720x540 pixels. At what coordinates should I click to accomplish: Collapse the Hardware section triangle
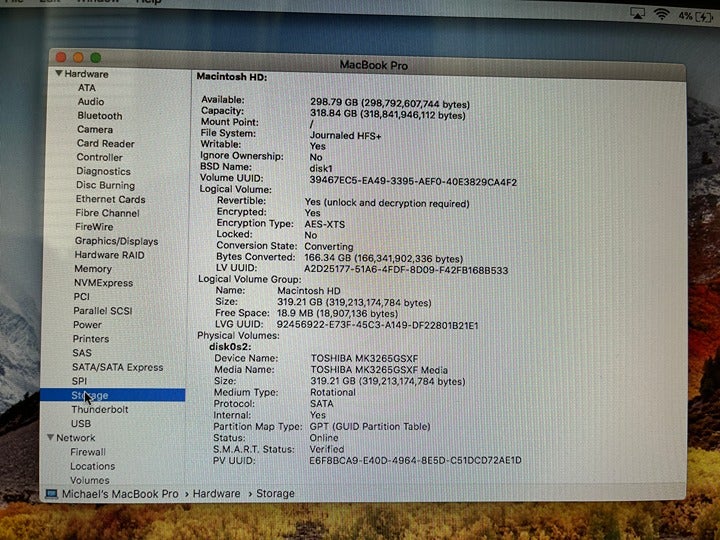point(59,73)
